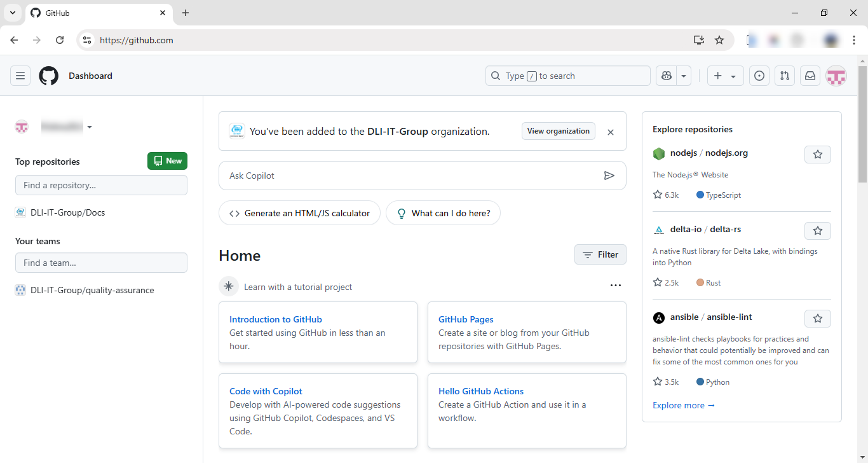Open the Filter menu for Home feed

[600, 254]
